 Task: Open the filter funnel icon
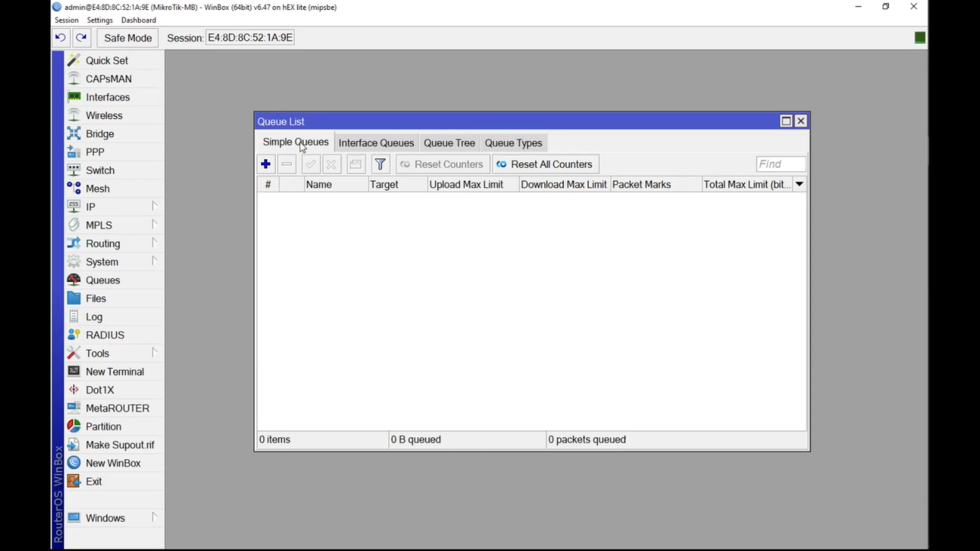click(x=380, y=164)
